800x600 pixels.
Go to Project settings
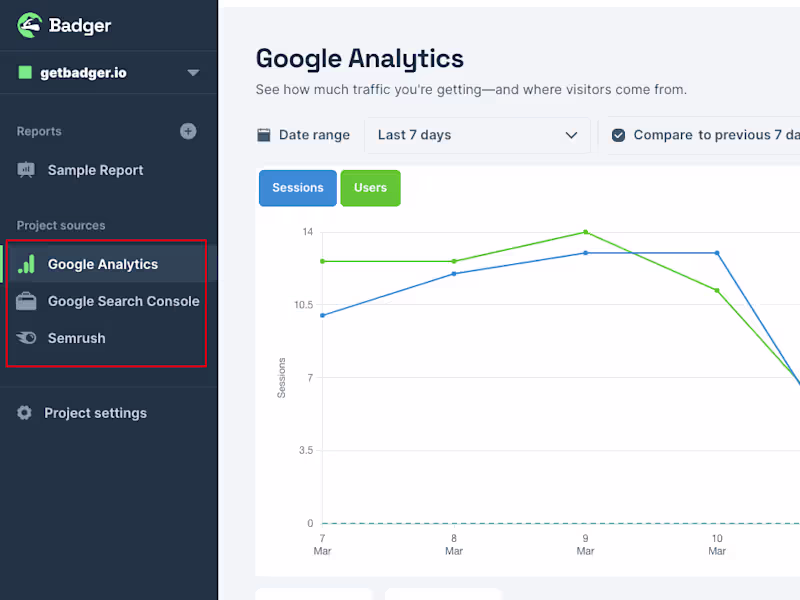(x=95, y=413)
